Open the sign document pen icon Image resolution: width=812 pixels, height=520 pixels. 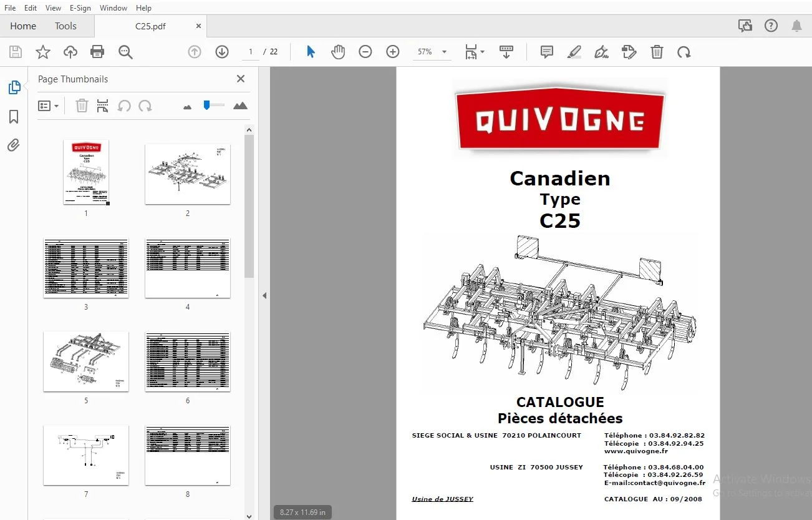[x=602, y=52]
